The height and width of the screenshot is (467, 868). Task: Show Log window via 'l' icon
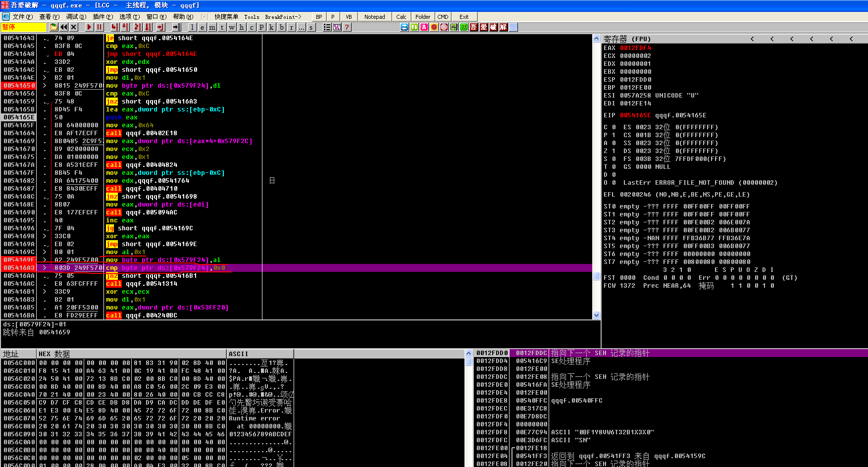[x=192, y=27]
